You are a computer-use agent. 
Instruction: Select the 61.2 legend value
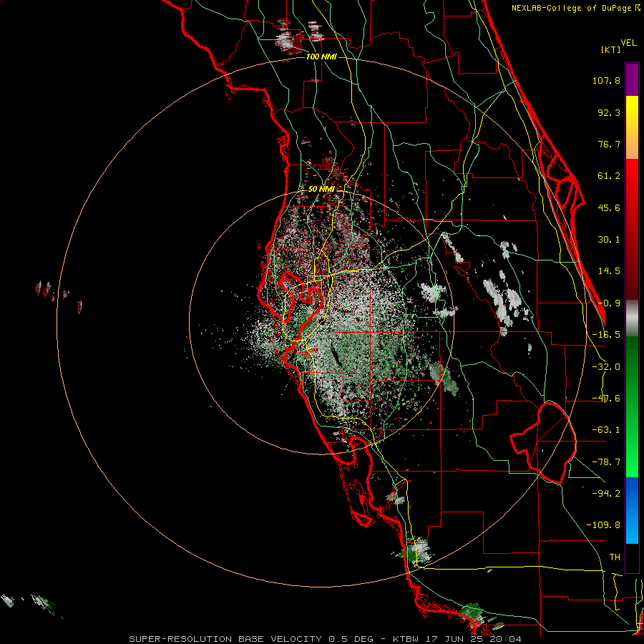coord(609,176)
